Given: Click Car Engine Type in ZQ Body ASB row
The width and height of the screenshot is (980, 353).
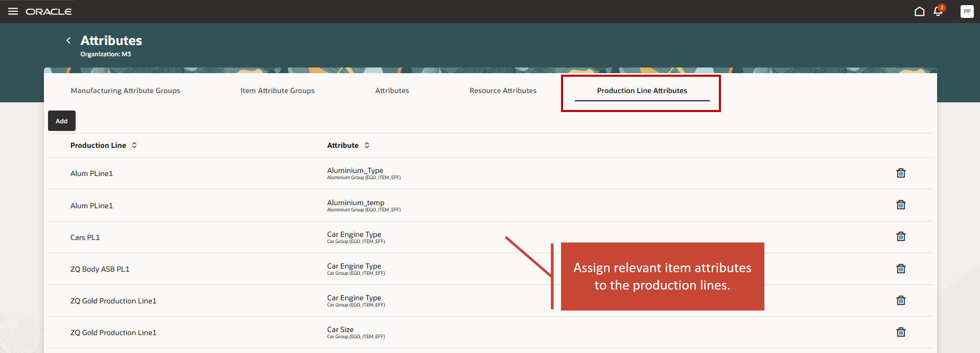Looking at the screenshot, I should [354, 266].
